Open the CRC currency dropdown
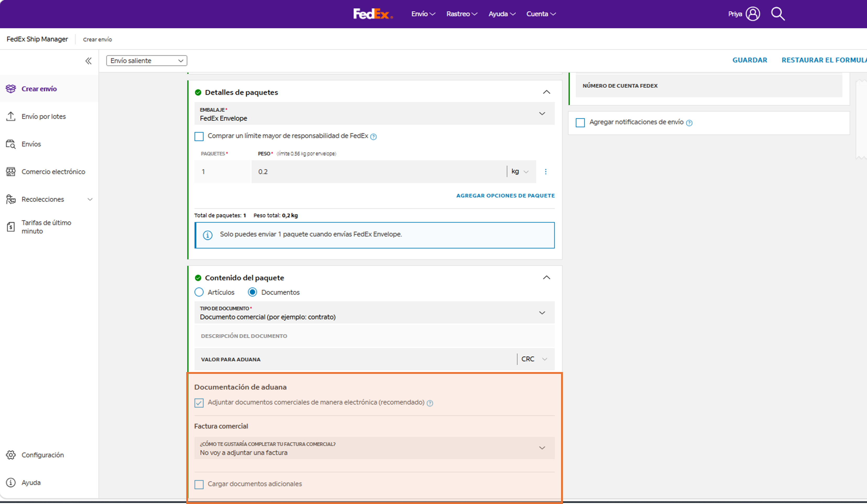The height and width of the screenshot is (504, 867). [x=534, y=359]
